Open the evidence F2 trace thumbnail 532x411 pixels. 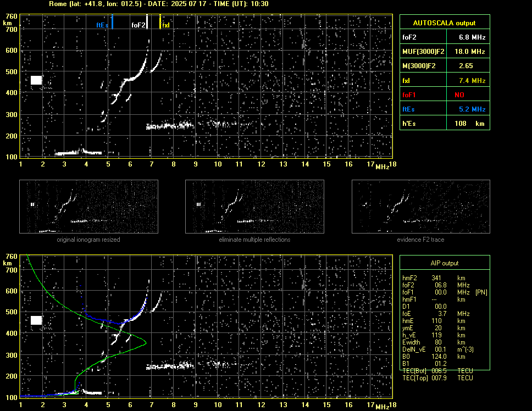tap(421, 207)
